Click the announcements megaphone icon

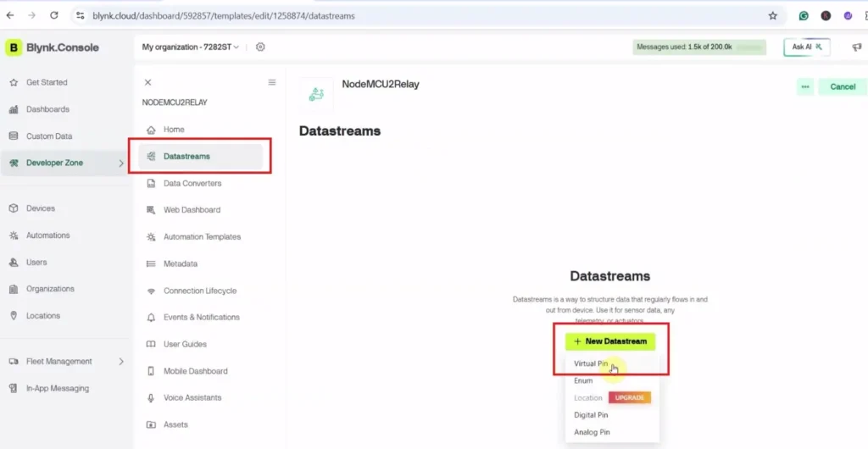pyautogui.click(x=857, y=47)
